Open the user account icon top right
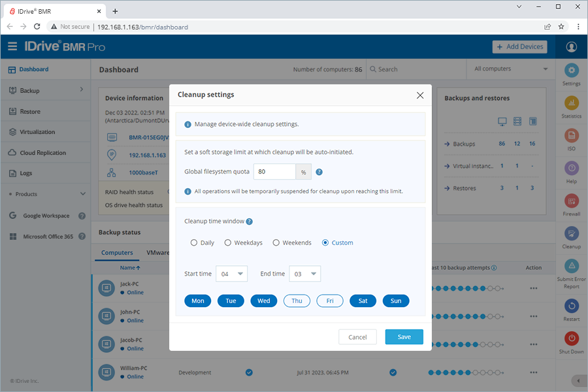The image size is (588, 392). pos(571,46)
